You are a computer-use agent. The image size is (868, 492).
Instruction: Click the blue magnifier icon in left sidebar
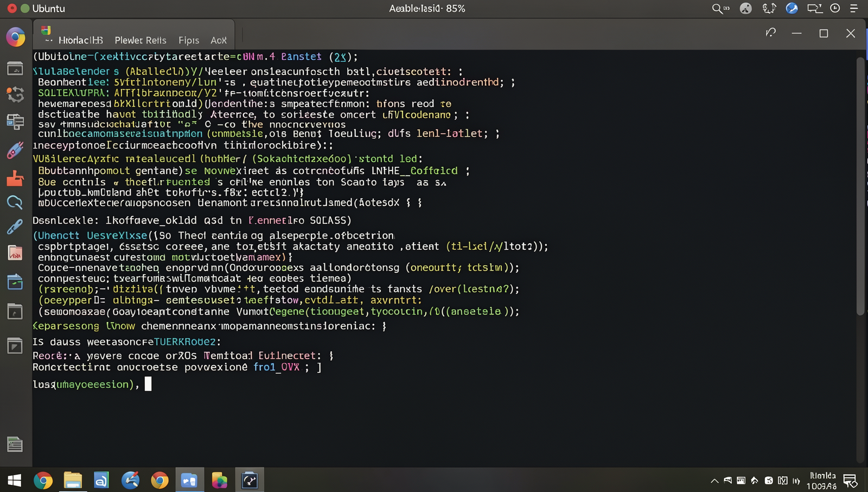click(x=15, y=203)
